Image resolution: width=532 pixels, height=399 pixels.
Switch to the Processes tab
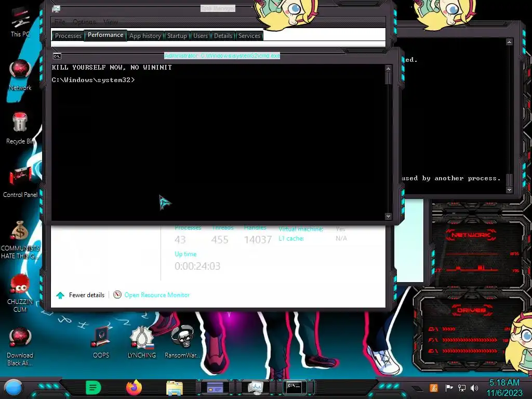[x=68, y=36]
